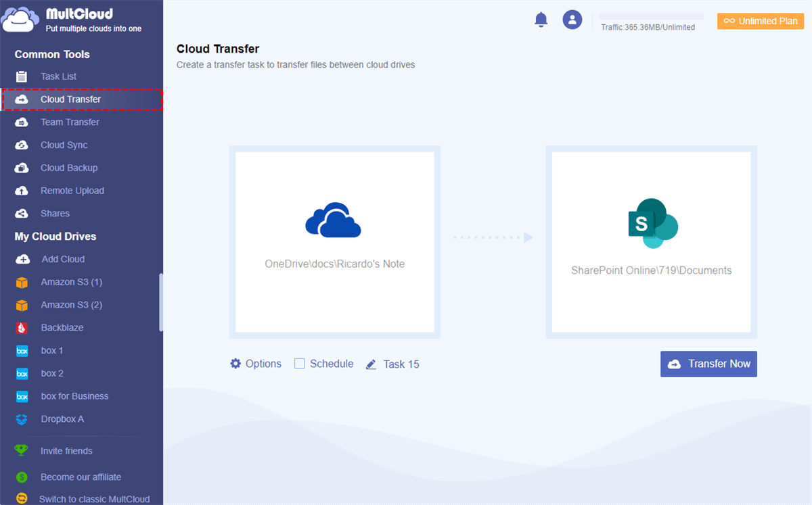Select SharePoint Online destination box
812x505 pixels.
[x=651, y=242]
